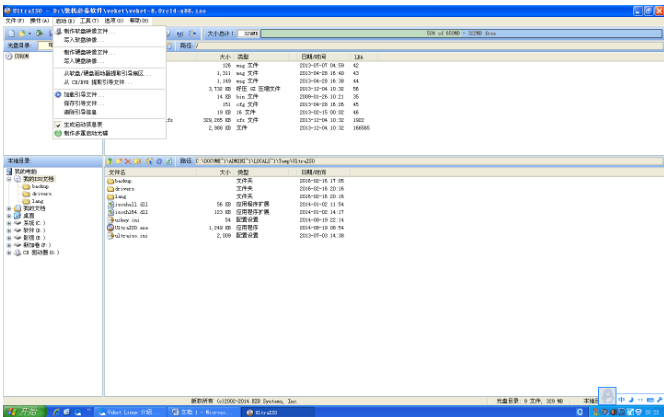This screenshot has height=417, width=664.
Task: Open the 文件(F) menu
Action: coord(14,20)
